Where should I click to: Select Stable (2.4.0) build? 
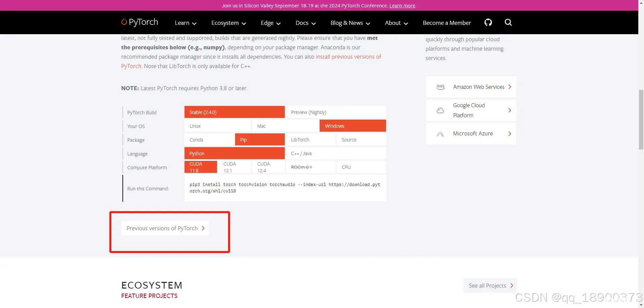[x=234, y=112]
